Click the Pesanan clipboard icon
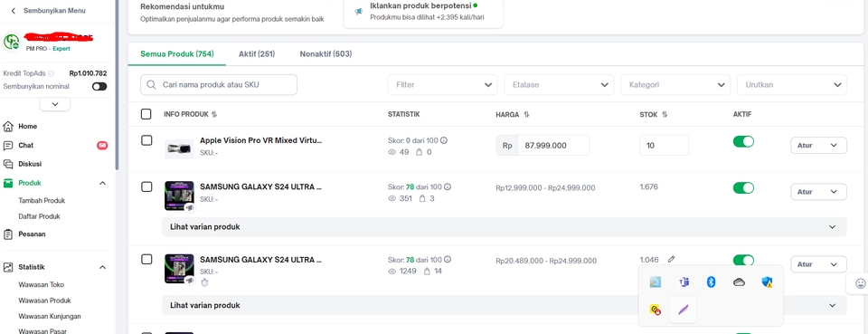 [8, 234]
